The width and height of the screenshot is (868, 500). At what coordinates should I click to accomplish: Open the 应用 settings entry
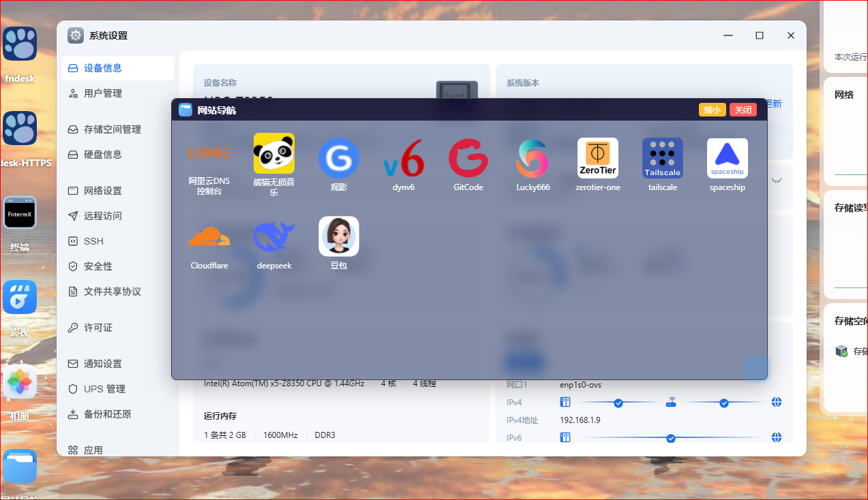pyautogui.click(x=118, y=450)
